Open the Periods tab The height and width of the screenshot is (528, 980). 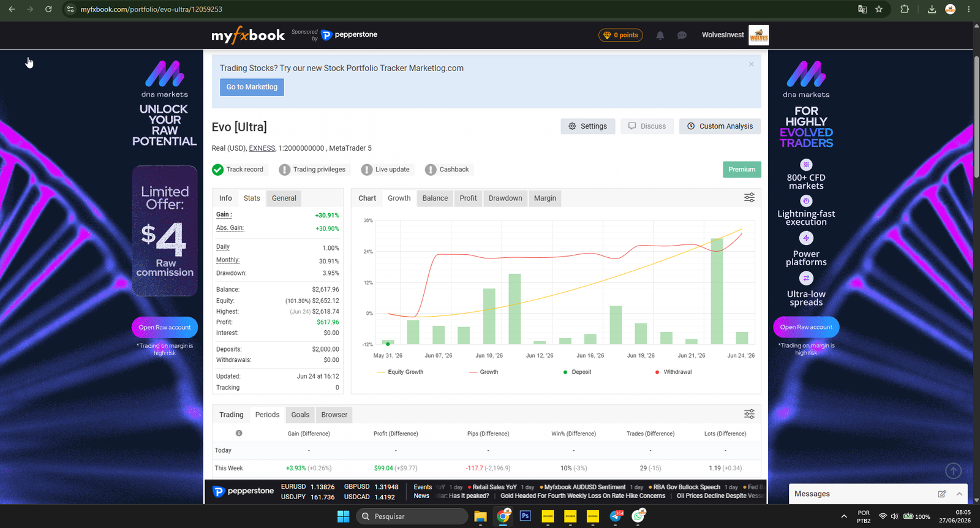[267, 415]
